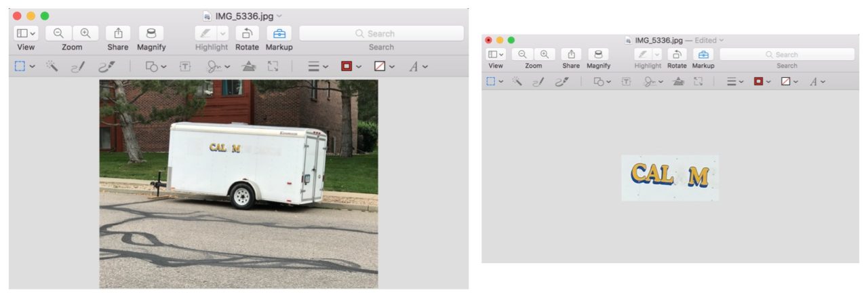Image resolution: width=868 pixels, height=299 pixels.
Task: Open Sign signature menu in left window
Action: click(x=218, y=66)
